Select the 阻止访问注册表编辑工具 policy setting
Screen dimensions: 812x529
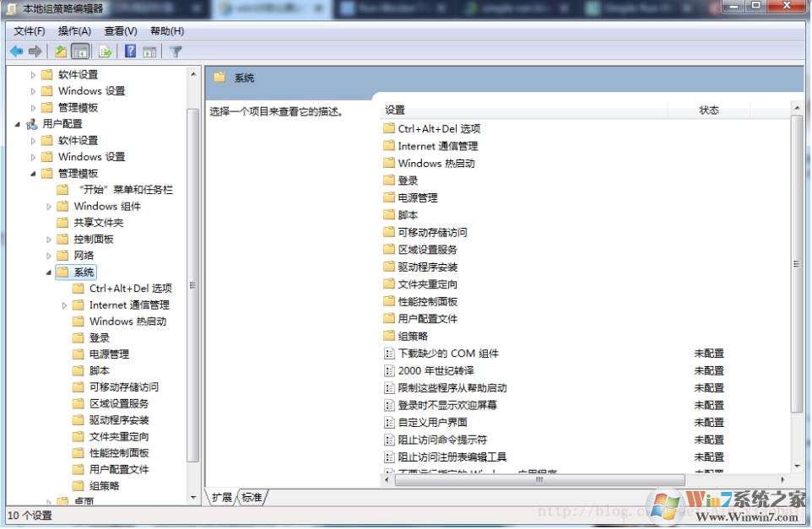[452, 457]
